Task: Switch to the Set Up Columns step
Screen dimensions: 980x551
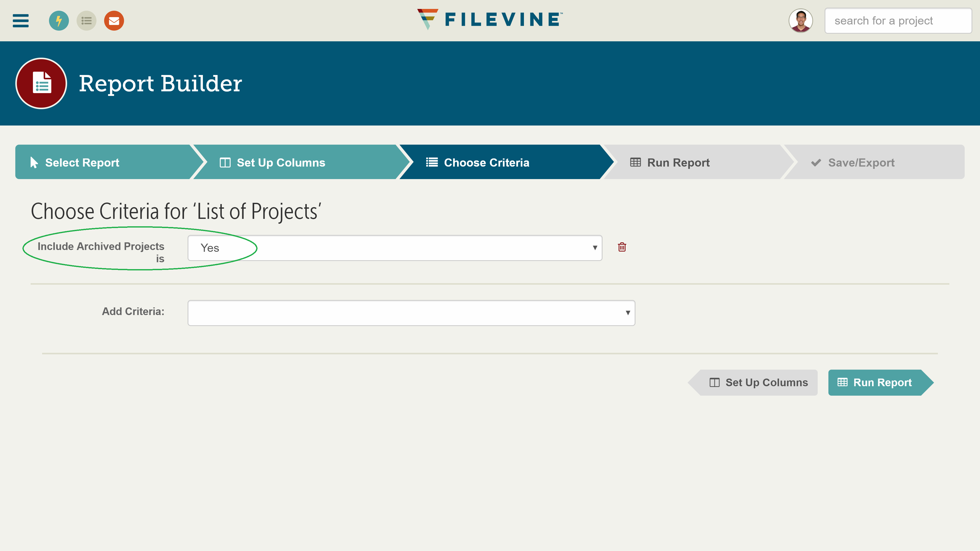Action: coord(758,382)
